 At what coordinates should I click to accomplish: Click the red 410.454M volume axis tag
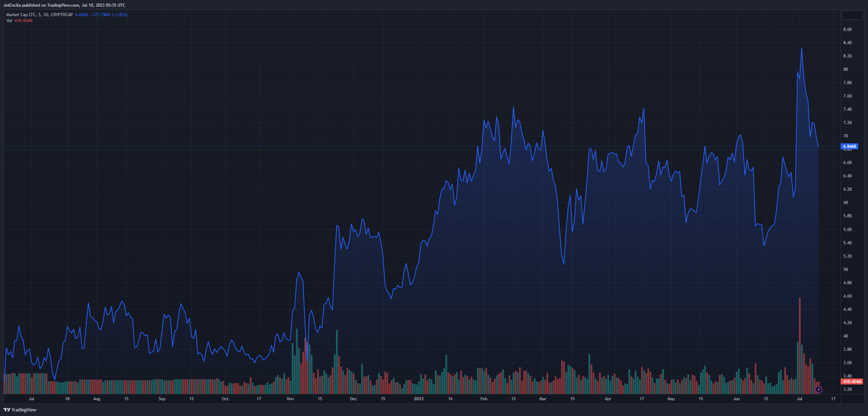[x=852, y=381]
